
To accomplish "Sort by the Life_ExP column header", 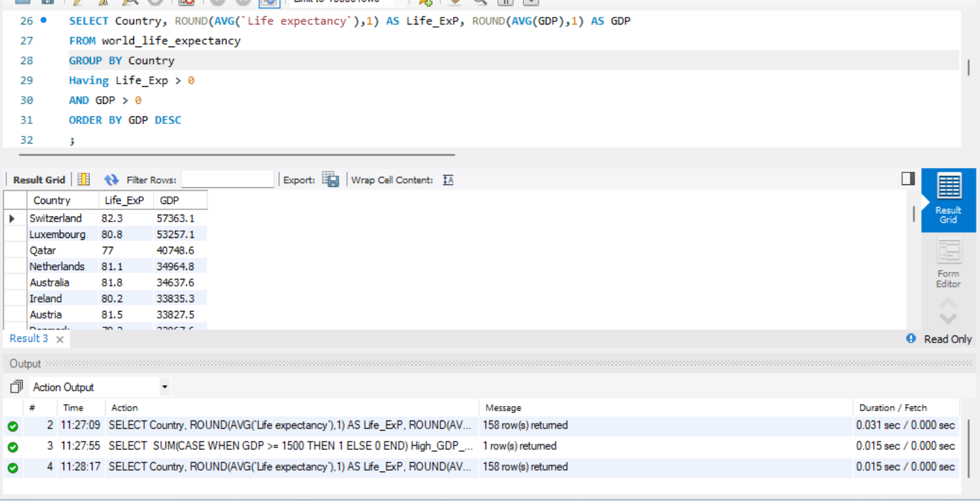I will [x=126, y=200].
